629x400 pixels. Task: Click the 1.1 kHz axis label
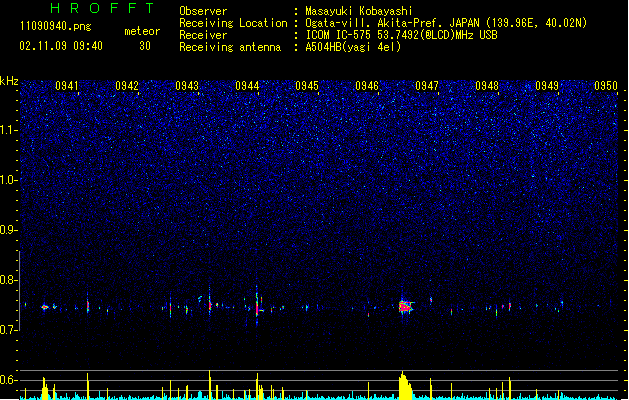pos(8,130)
